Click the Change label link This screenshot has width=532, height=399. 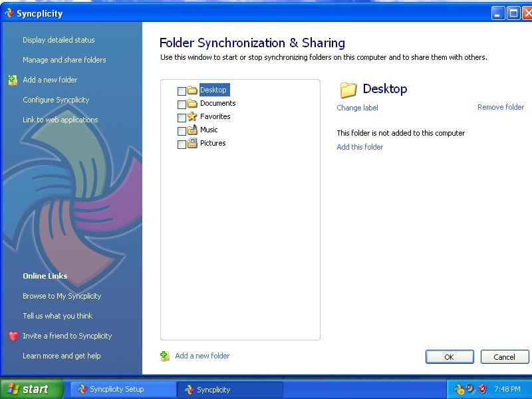(x=357, y=107)
